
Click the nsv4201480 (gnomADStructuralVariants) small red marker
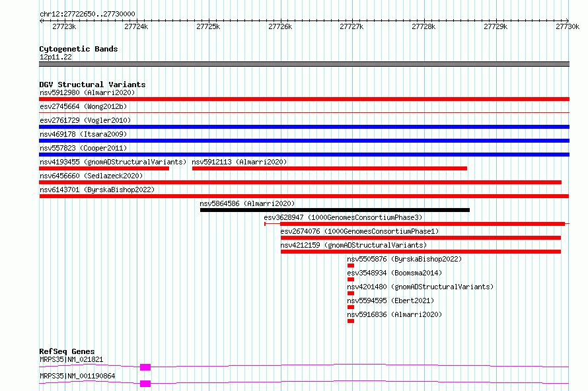click(x=351, y=293)
